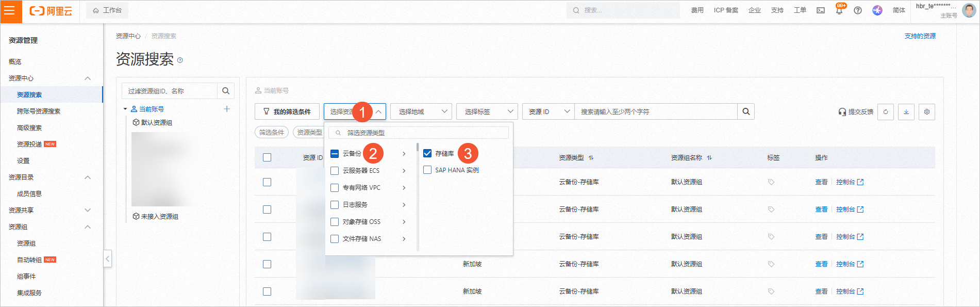Click the 资源中心 breadcrumb link

tap(128, 36)
